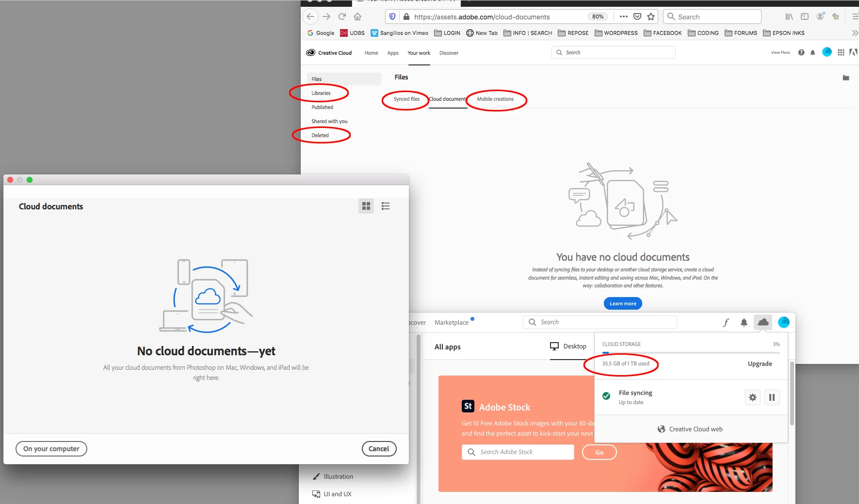Create new folder icon in Files
The width and height of the screenshot is (859, 504).
point(846,78)
